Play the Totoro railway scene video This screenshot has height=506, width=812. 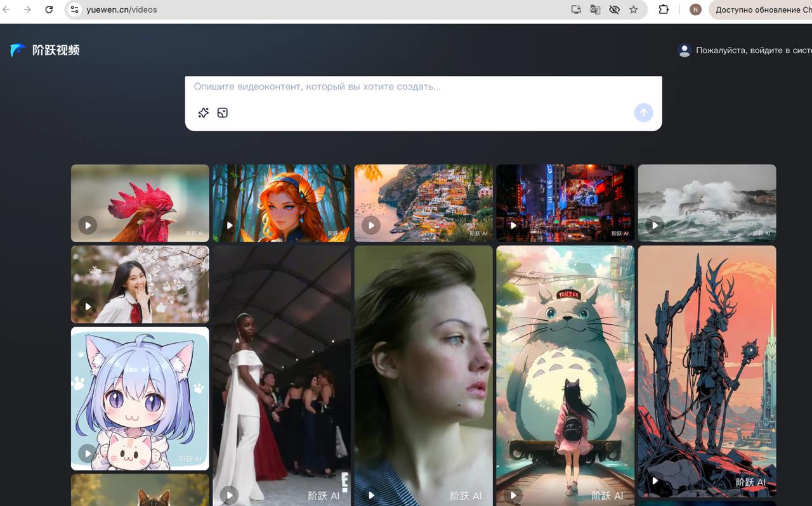pos(513,496)
